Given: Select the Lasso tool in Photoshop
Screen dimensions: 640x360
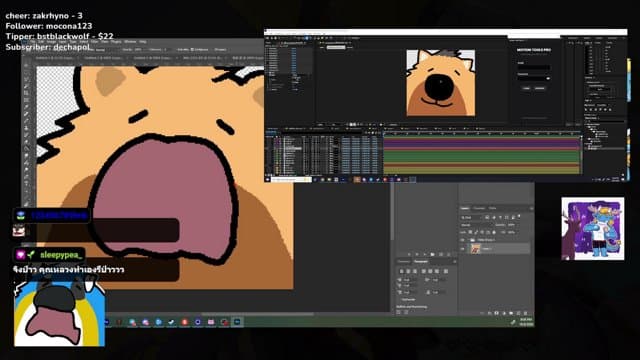Looking at the screenshot, I should 27,79.
